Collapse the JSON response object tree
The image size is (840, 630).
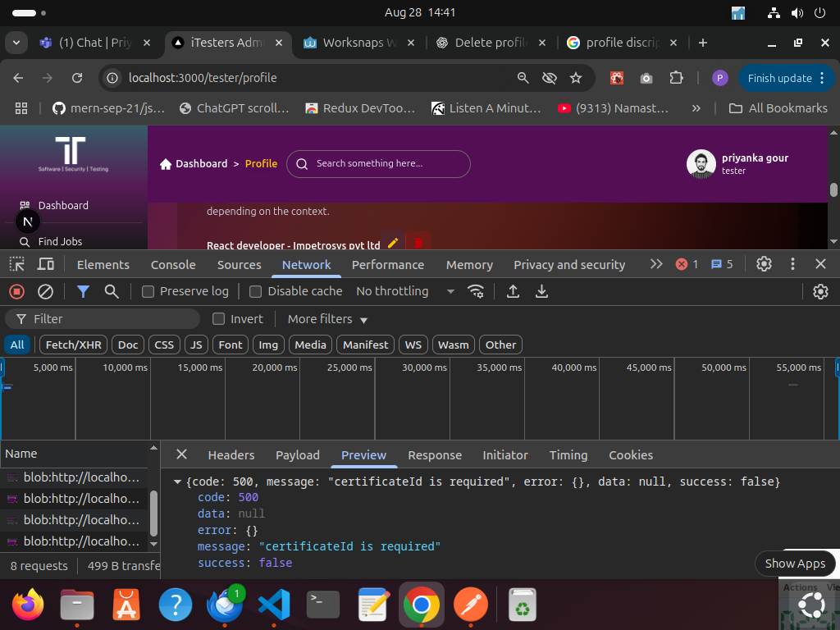(x=178, y=482)
